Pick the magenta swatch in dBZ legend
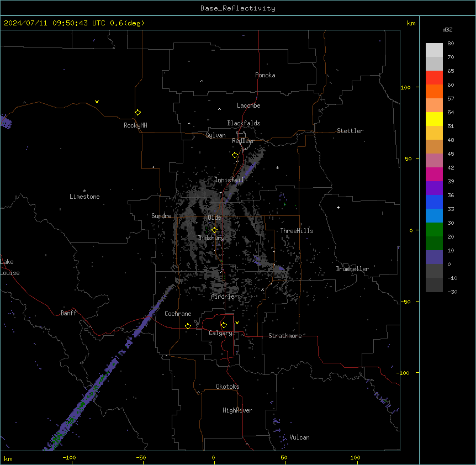 [x=434, y=174]
